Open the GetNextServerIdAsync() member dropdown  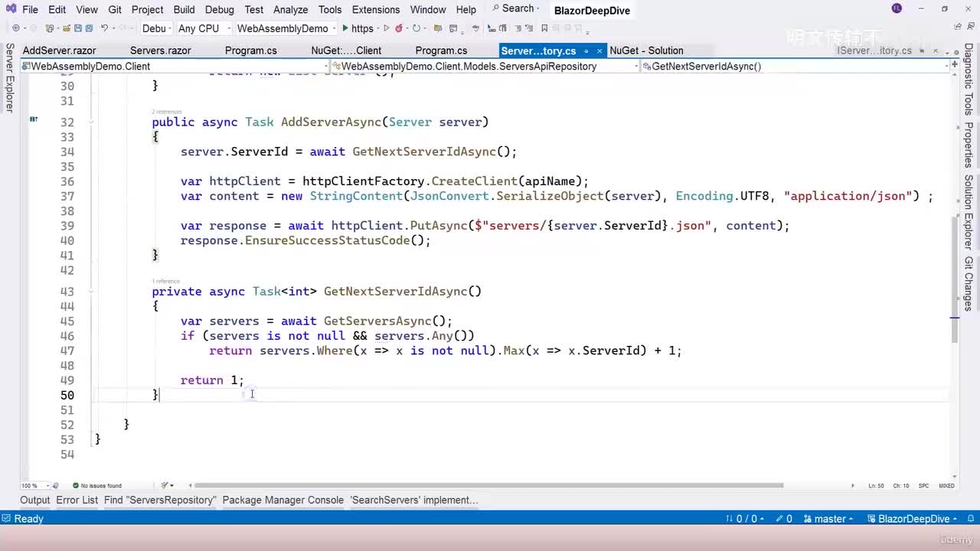795,67
